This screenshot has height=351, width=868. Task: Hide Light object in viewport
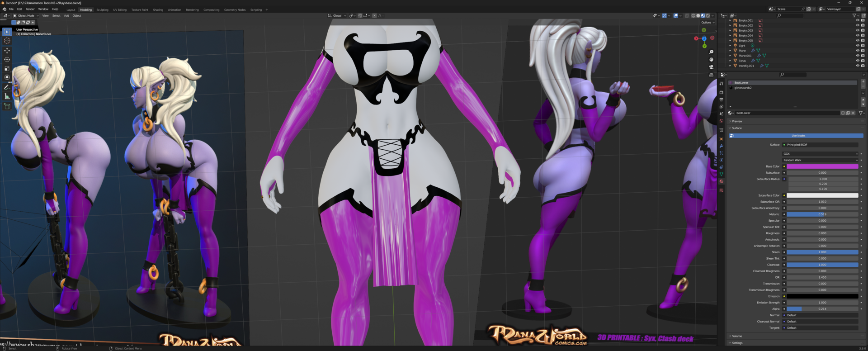pyautogui.click(x=858, y=46)
